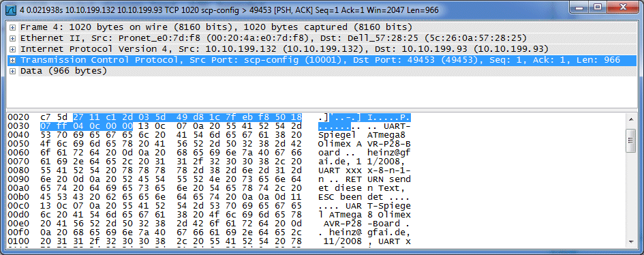Click the hex pane scrollbar down arrow
Viewport: 644px width, 255px height.
pos(631,242)
